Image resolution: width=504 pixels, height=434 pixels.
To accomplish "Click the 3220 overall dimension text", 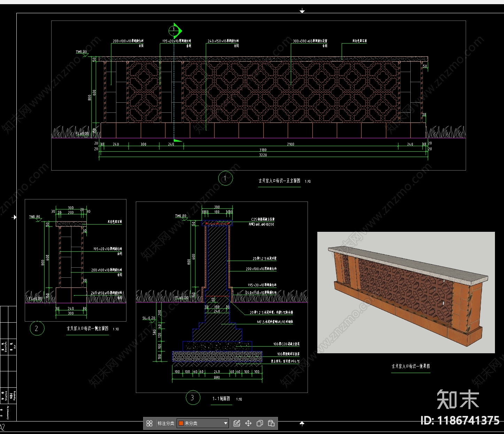I will (x=263, y=155).
